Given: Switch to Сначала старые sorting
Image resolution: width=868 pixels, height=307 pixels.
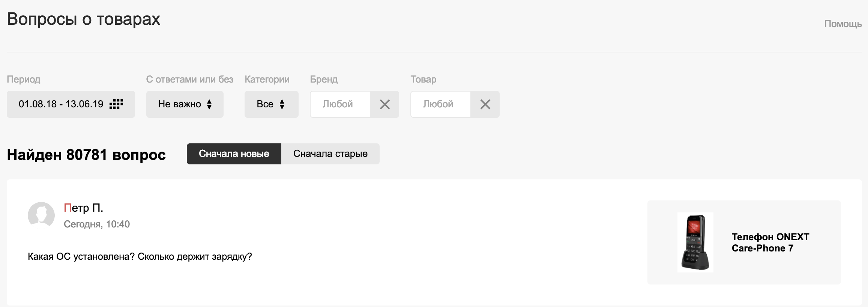Looking at the screenshot, I should coord(330,154).
